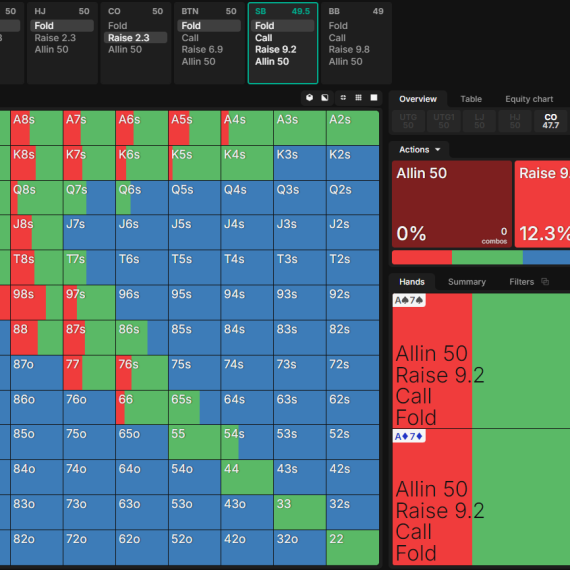Select the 88 pair cell in the grid
Image resolution: width=570 pixels, height=570 pixels.
click(x=37, y=337)
